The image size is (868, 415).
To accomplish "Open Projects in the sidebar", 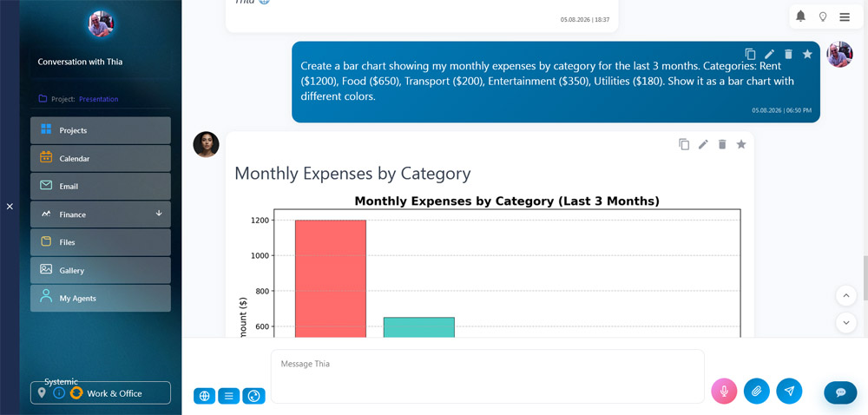I will click(x=100, y=130).
